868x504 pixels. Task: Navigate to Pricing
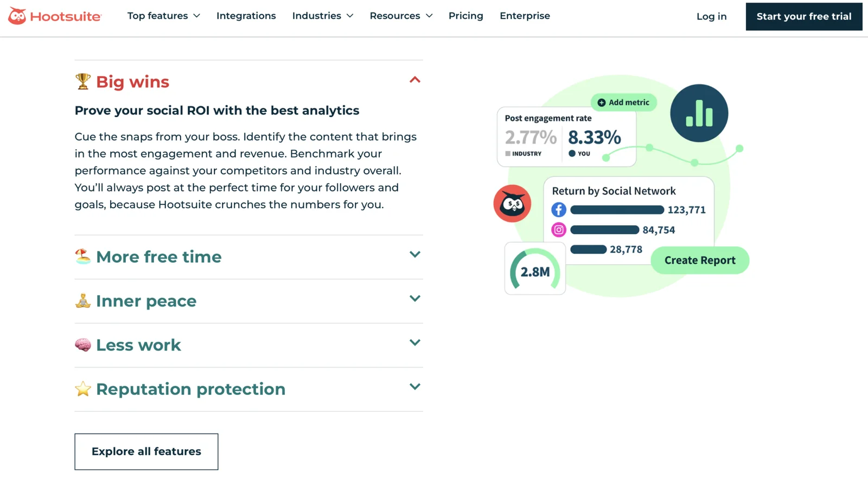[466, 16]
